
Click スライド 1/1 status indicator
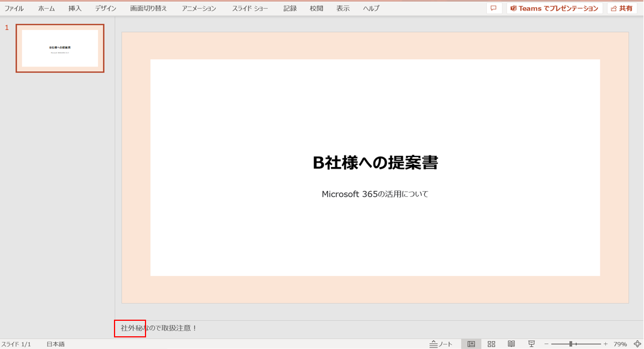[x=17, y=344]
